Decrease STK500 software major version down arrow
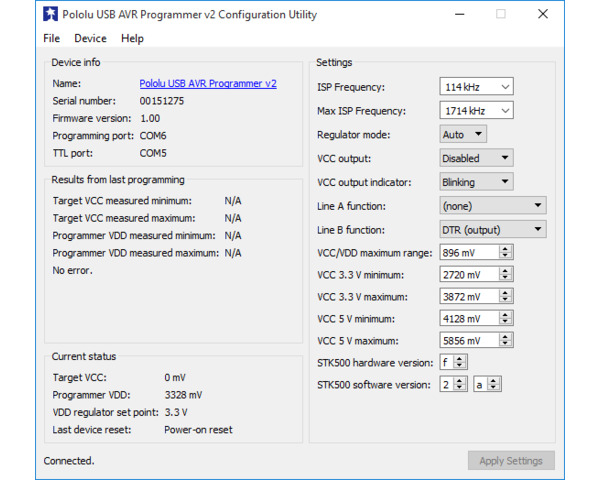Viewport: 600px width, 480px height. tap(460, 388)
